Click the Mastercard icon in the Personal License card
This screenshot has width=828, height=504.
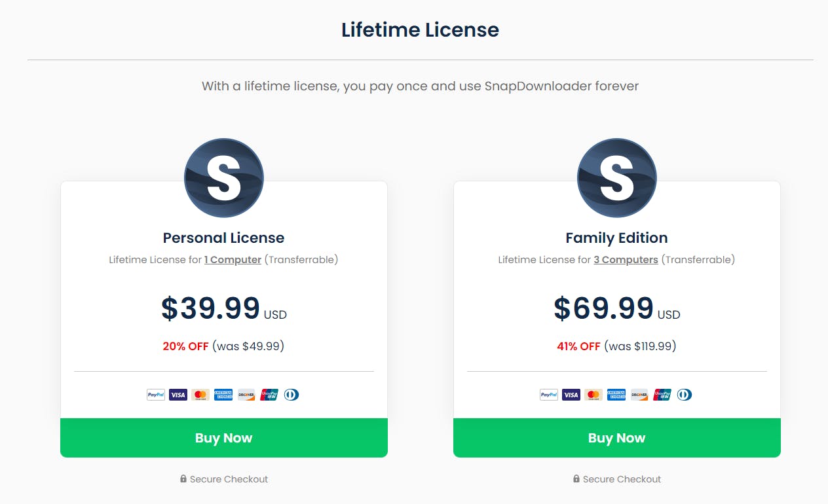[200, 395]
